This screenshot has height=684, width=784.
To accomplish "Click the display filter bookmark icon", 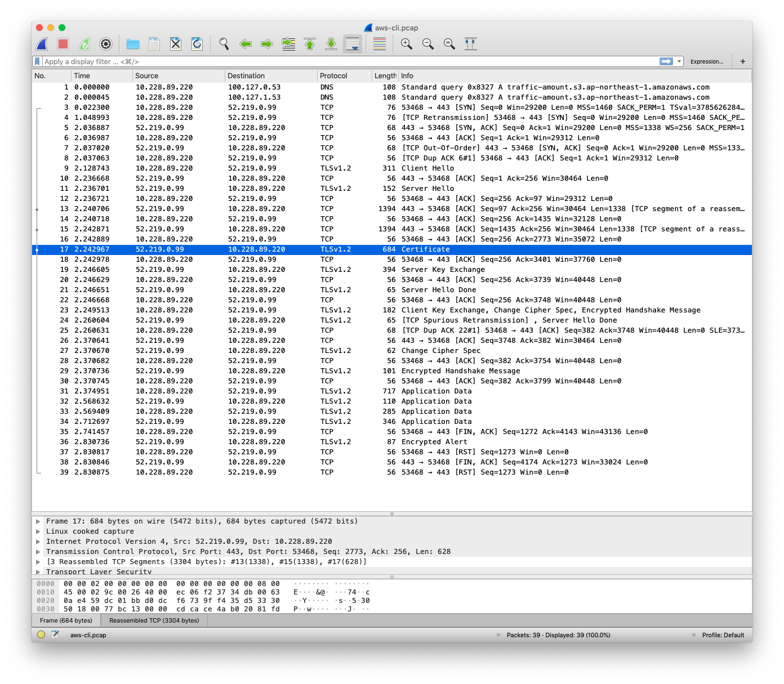I will tap(37, 61).
